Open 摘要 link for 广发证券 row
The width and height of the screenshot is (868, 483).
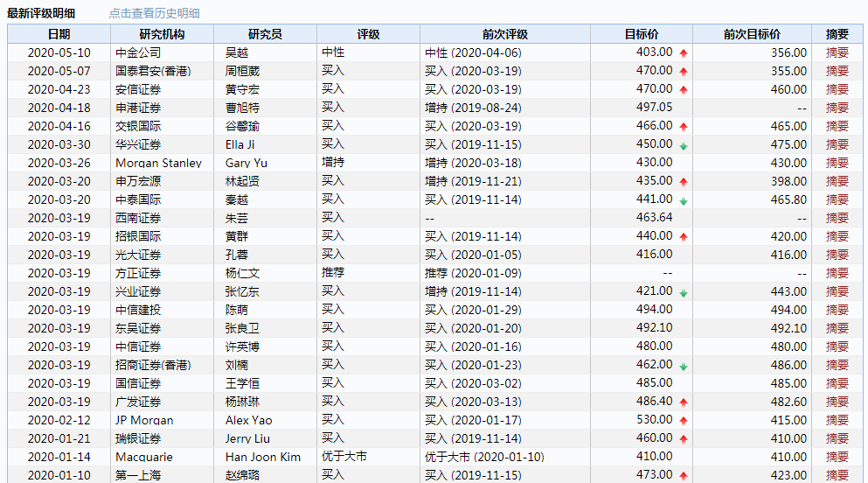click(x=837, y=402)
